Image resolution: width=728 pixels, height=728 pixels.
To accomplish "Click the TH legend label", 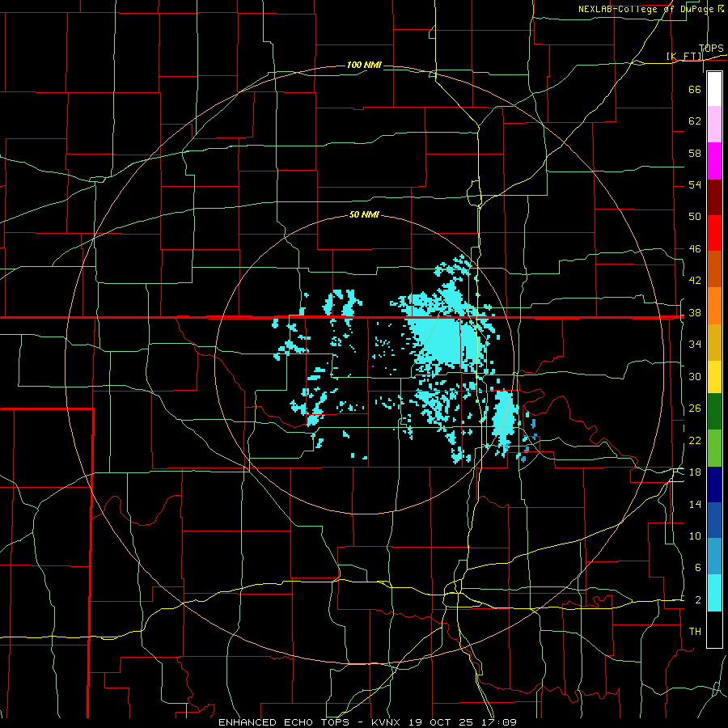I will [695, 632].
